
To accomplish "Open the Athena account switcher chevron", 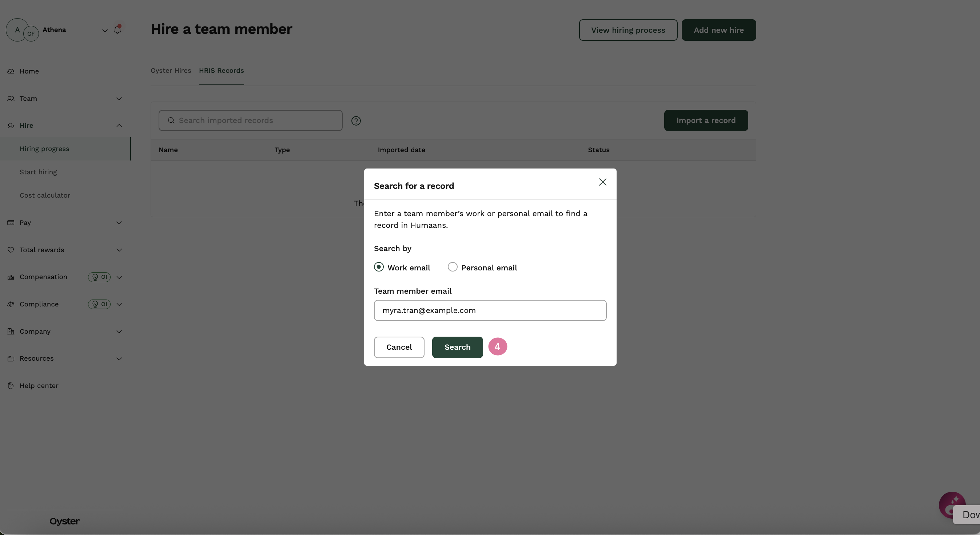I will (105, 31).
